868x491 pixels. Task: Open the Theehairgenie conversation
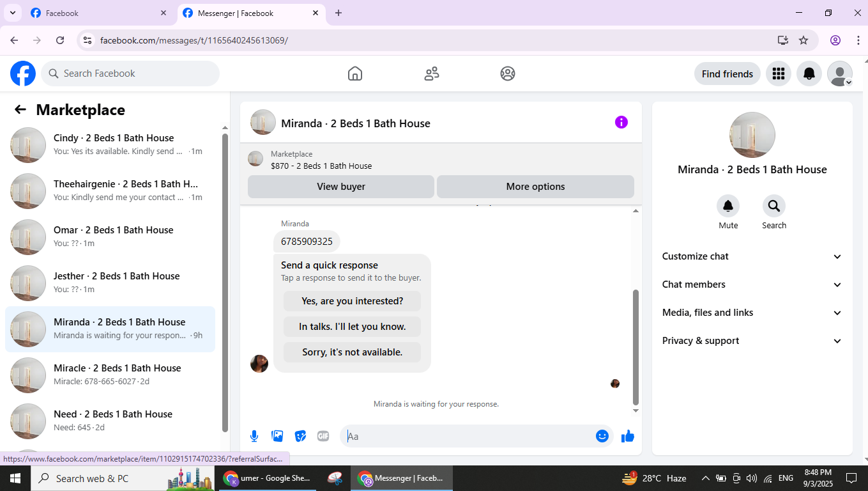(110, 191)
